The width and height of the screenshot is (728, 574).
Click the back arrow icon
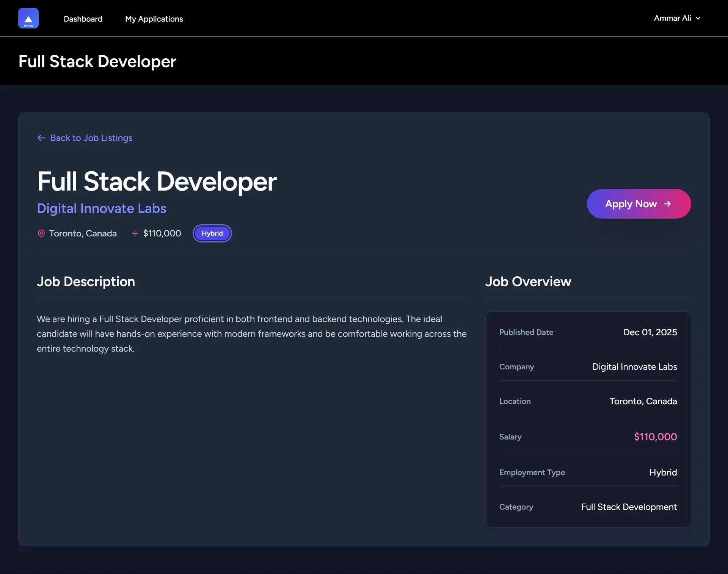point(41,138)
